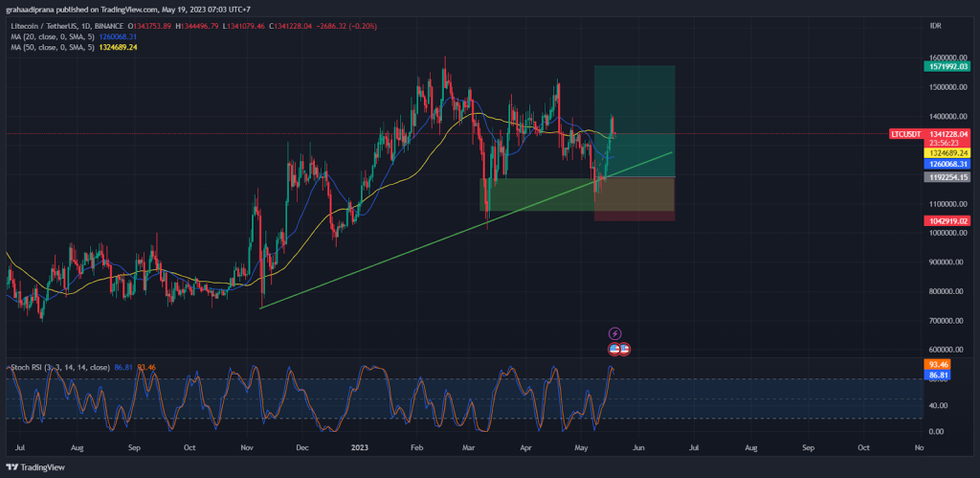Click the 1000000.00 price axis label
980x478 pixels.
947,234
